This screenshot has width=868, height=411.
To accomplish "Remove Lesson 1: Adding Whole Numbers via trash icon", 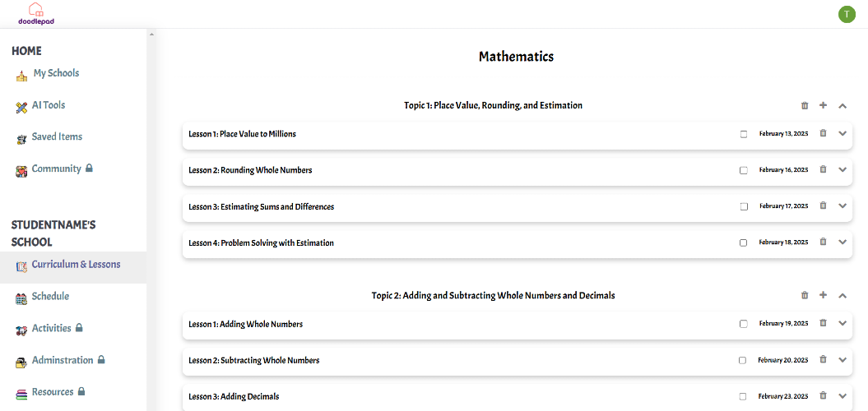I will (x=824, y=323).
